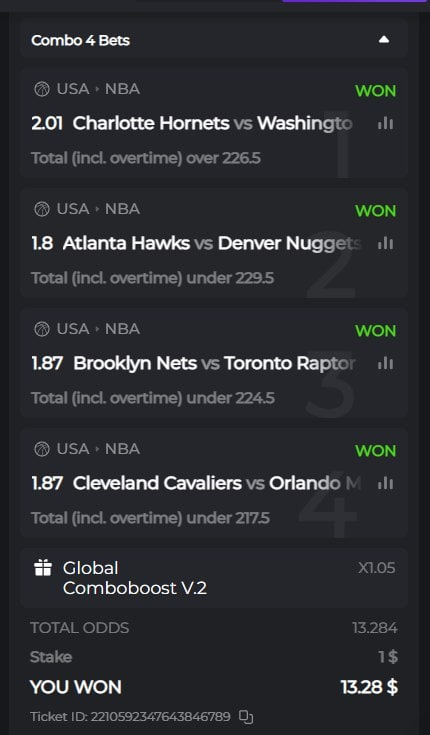
Task: Collapse the Combo 4 Bets section
Action: 384,40
